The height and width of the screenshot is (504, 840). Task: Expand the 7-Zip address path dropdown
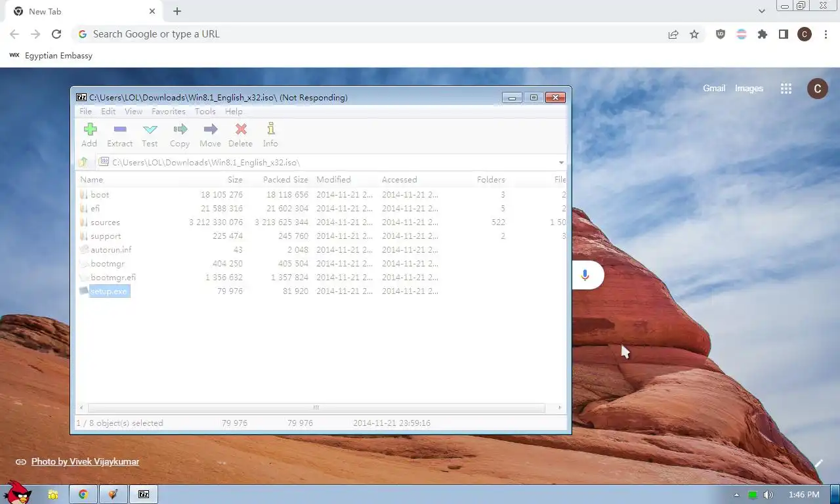(561, 162)
